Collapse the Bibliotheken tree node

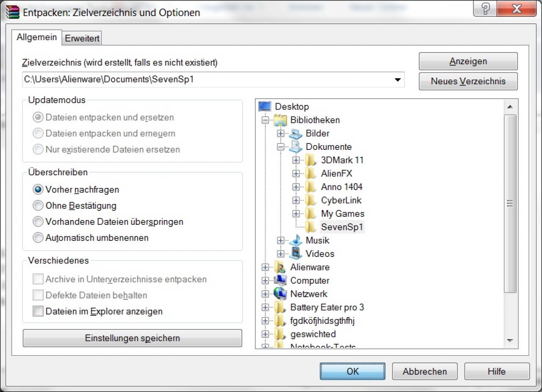coord(265,120)
